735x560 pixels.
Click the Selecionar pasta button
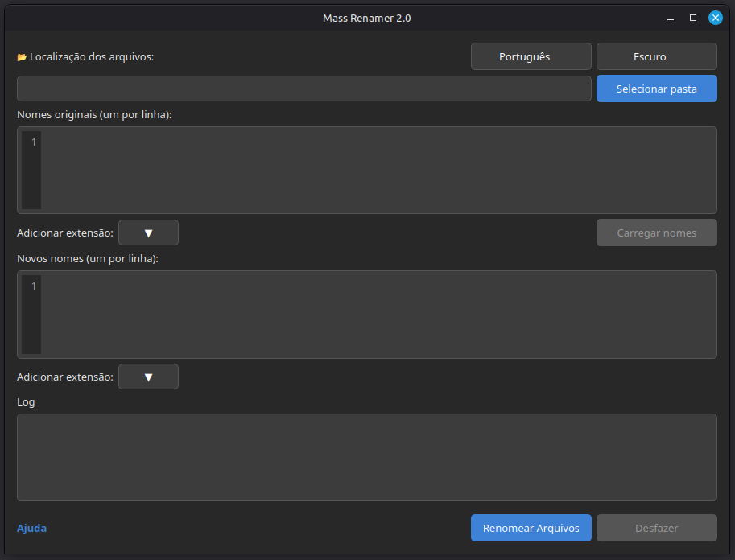pos(656,89)
